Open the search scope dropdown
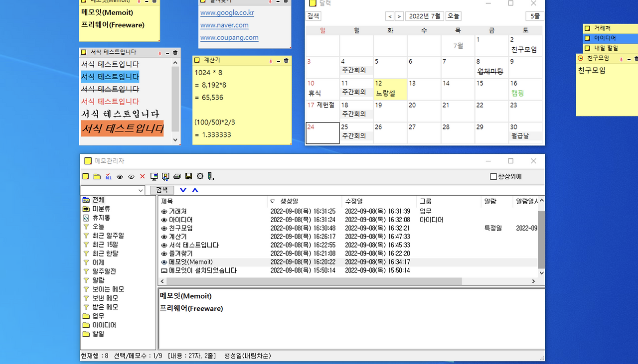 pos(141,190)
